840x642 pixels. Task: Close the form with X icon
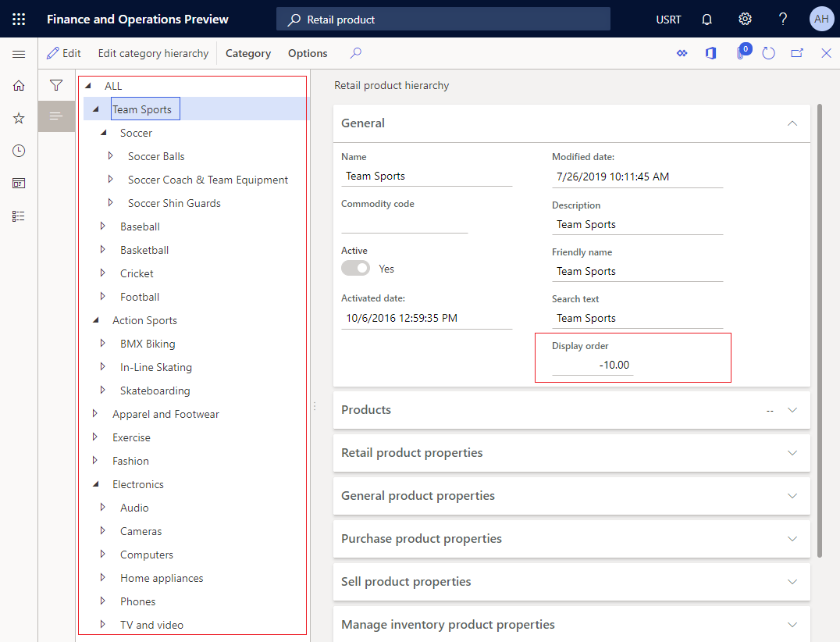point(826,53)
